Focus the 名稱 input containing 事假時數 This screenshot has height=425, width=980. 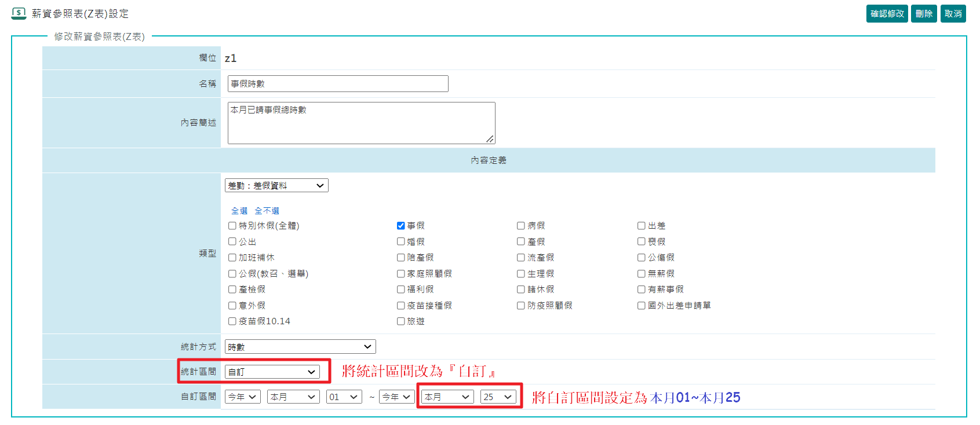(x=338, y=83)
